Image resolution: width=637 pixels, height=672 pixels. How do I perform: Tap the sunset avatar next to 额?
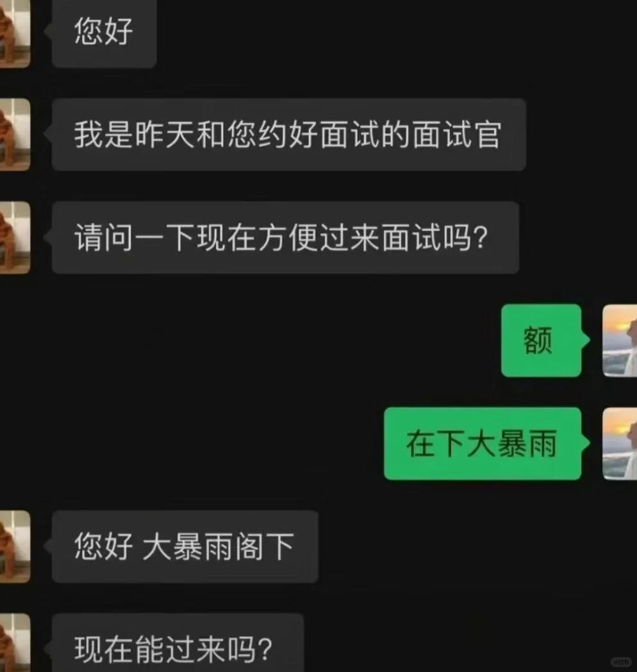(620, 340)
